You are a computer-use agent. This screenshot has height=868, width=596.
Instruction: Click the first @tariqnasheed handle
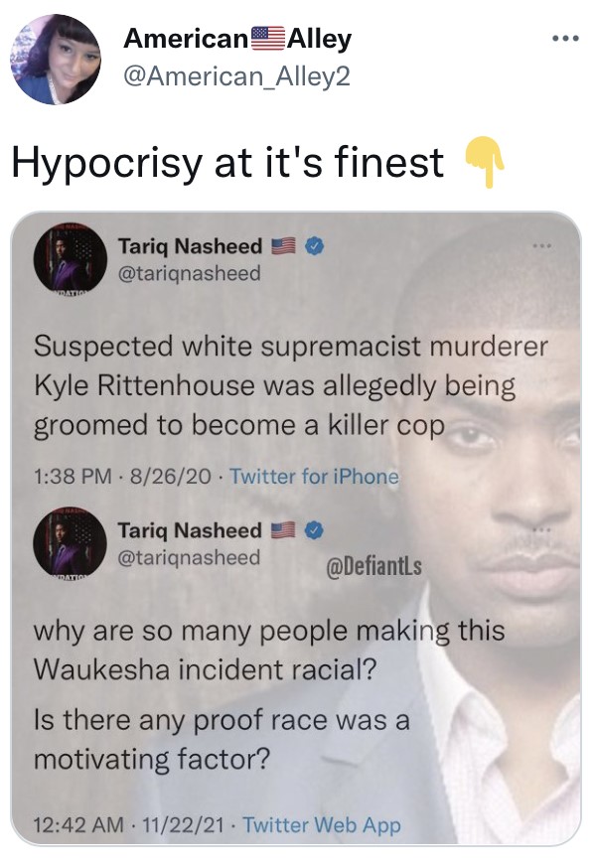click(x=189, y=273)
